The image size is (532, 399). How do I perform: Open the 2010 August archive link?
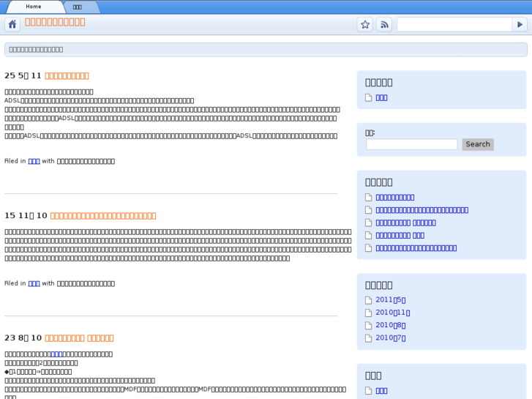pyautogui.click(x=390, y=325)
